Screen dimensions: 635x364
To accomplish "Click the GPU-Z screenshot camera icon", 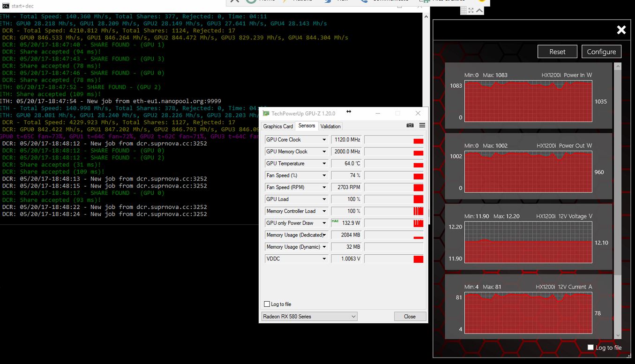I will coord(410,126).
